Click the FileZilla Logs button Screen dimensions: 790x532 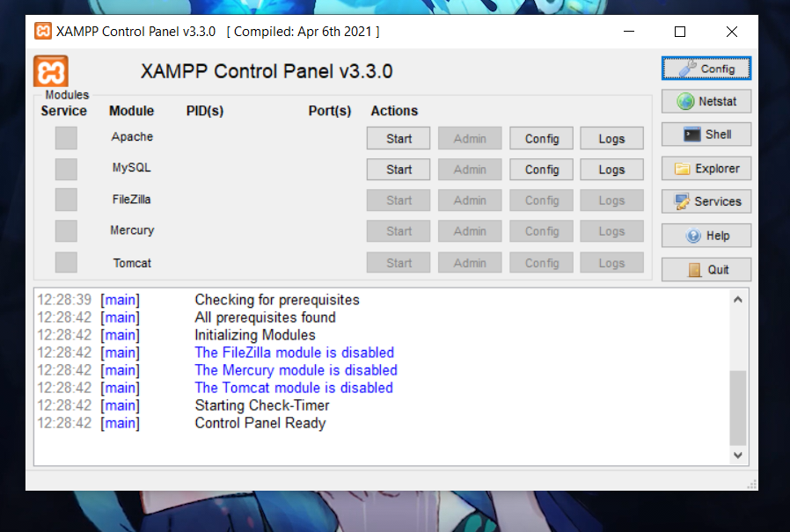(611, 200)
